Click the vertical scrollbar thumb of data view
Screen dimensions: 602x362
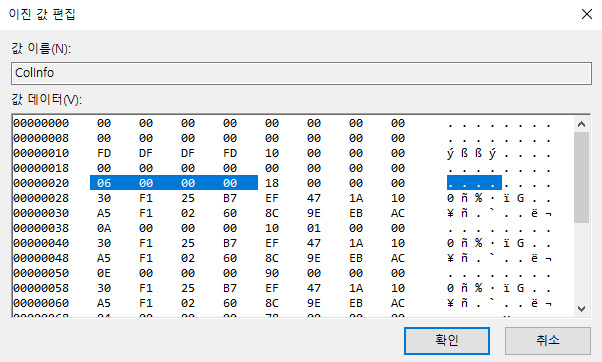tap(581, 177)
